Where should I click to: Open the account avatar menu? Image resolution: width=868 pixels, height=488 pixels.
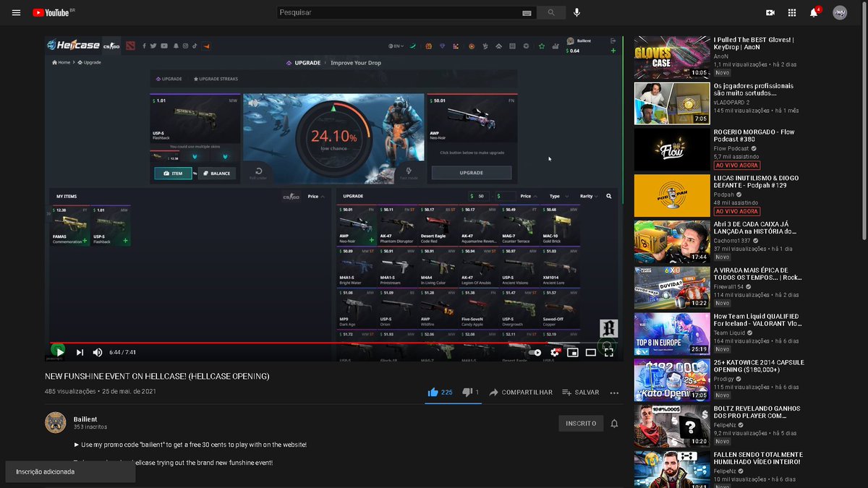tap(840, 12)
